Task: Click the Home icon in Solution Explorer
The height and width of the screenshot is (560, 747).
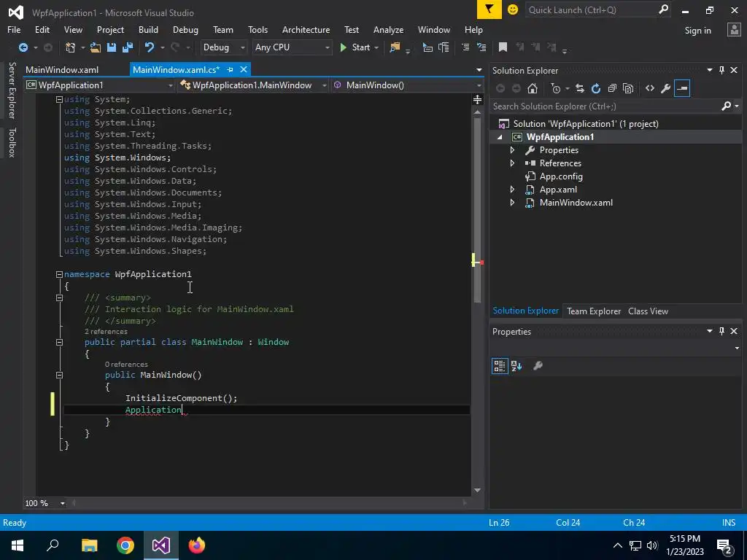Action: pos(533,88)
